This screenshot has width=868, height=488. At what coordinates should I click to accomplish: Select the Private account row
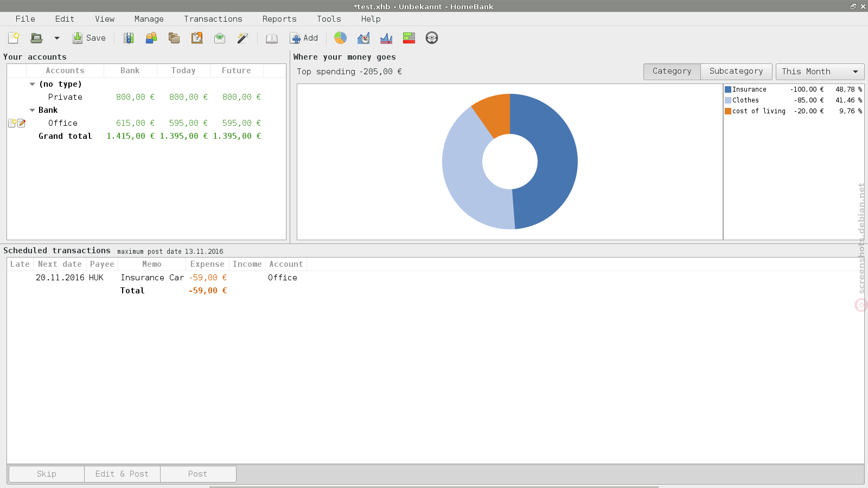coord(146,97)
